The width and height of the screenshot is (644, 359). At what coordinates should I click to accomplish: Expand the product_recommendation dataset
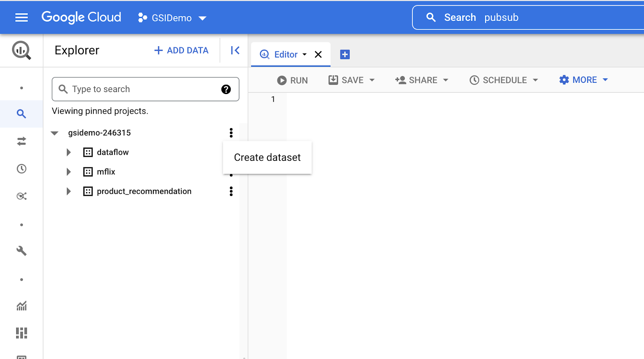[x=69, y=191]
